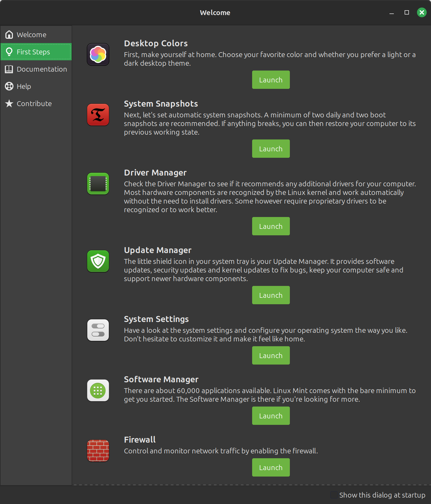Click the Update Manager heading
This screenshot has height=504, width=431.
click(158, 250)
